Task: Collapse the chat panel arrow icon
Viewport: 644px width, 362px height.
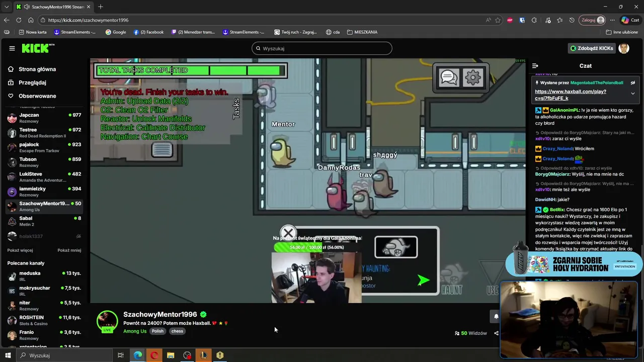Action: click(535, 66)
